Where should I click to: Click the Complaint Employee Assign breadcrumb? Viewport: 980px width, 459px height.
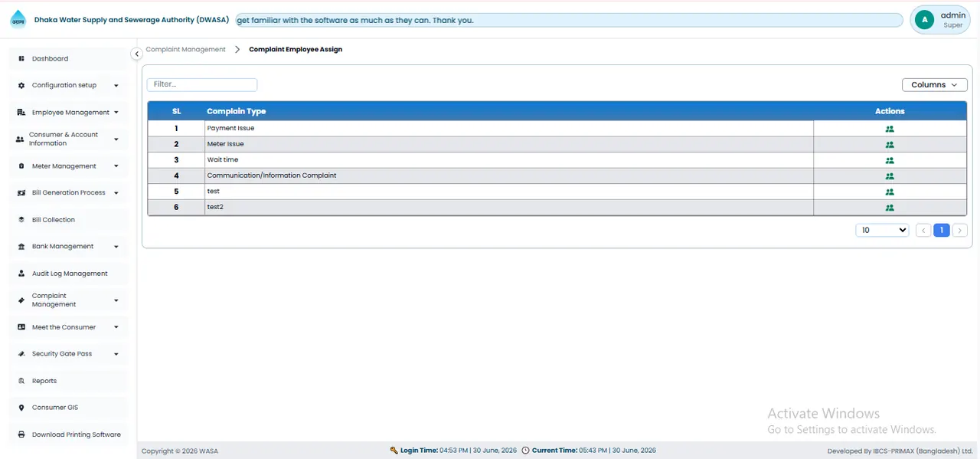(x=296, y=49)
